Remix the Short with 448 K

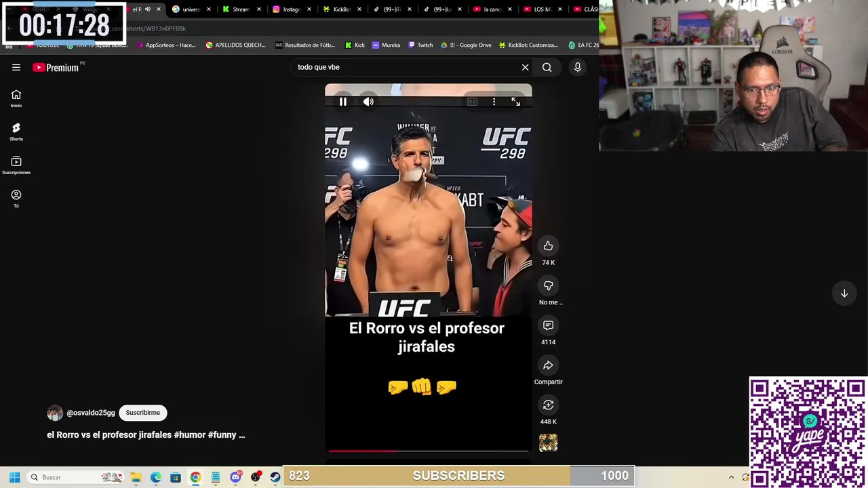coord(548,405)
